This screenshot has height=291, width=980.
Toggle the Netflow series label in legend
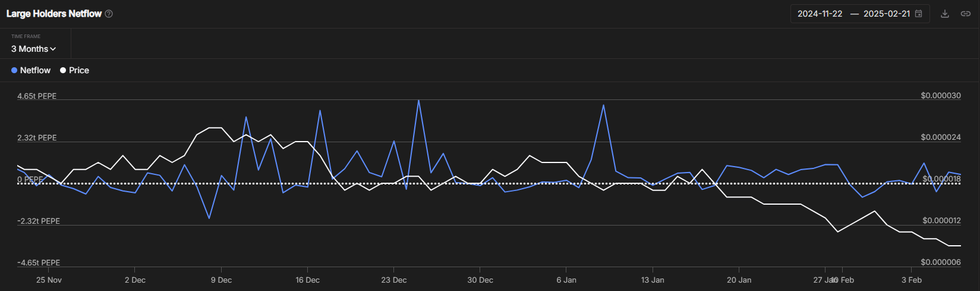[35, 70]
